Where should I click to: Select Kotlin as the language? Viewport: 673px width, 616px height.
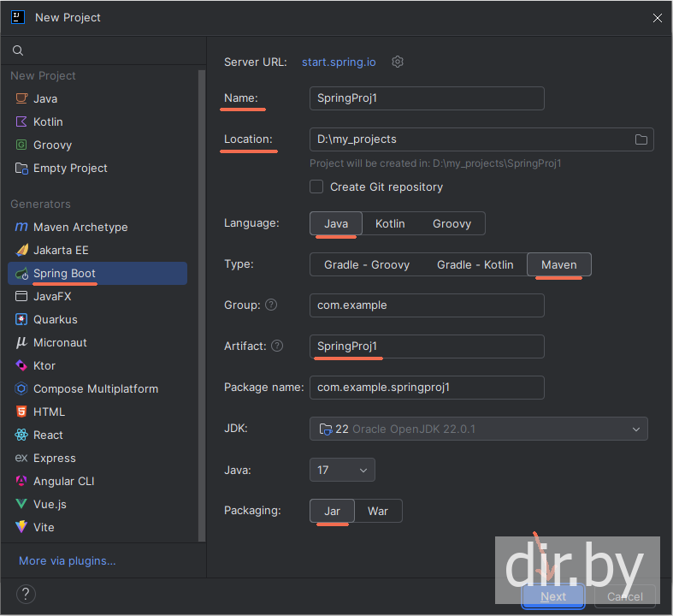[x=390, y=223]
